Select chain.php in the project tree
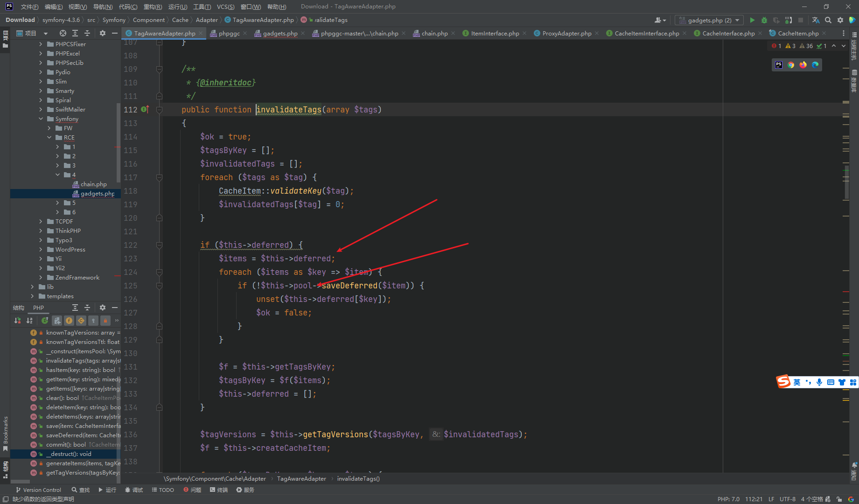Image resolution: width=859 pixels, height=504 pixels. 93,184
